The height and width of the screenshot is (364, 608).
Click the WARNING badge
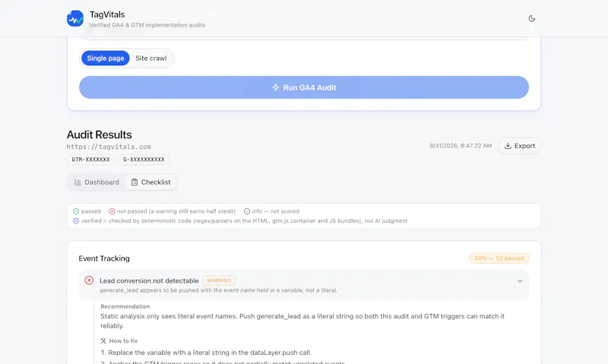click(219, 280)
